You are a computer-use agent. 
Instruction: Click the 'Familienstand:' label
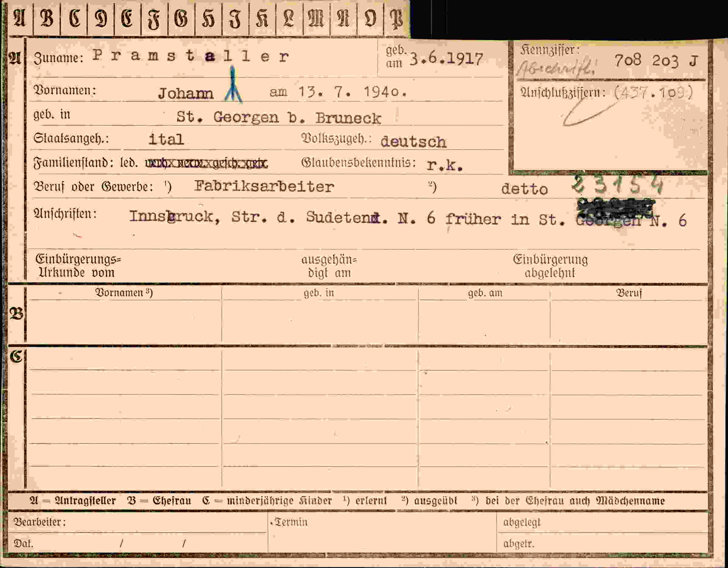(x=74, y=163)
